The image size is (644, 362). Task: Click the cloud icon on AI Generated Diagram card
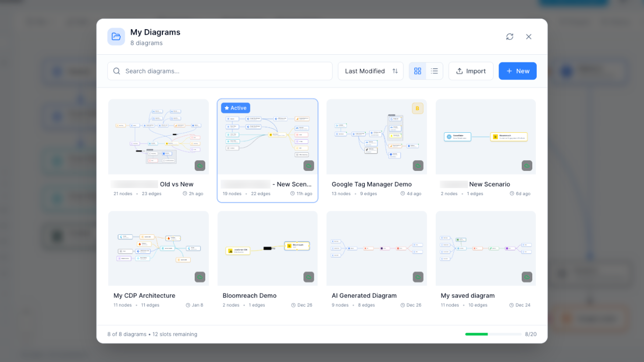(x=418, y=277)
